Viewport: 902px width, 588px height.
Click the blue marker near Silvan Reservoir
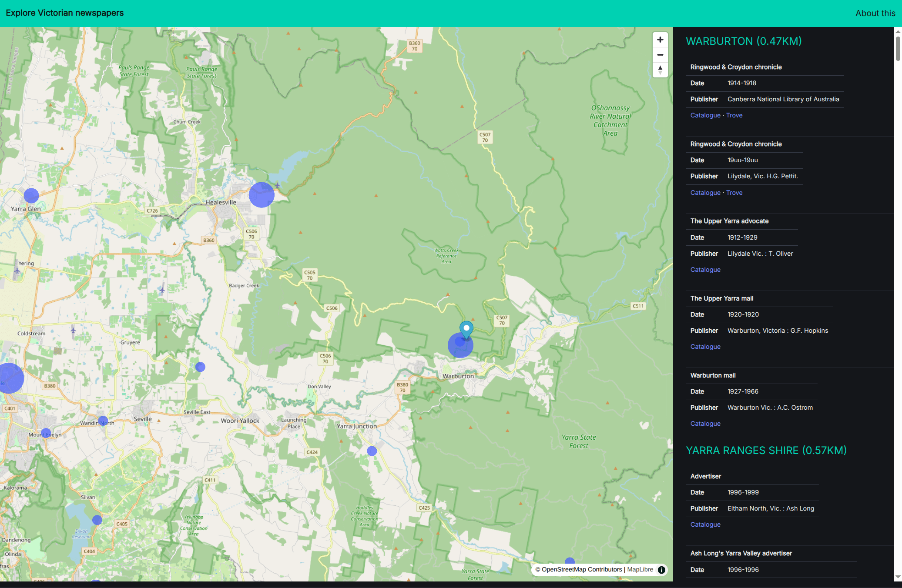97,520
